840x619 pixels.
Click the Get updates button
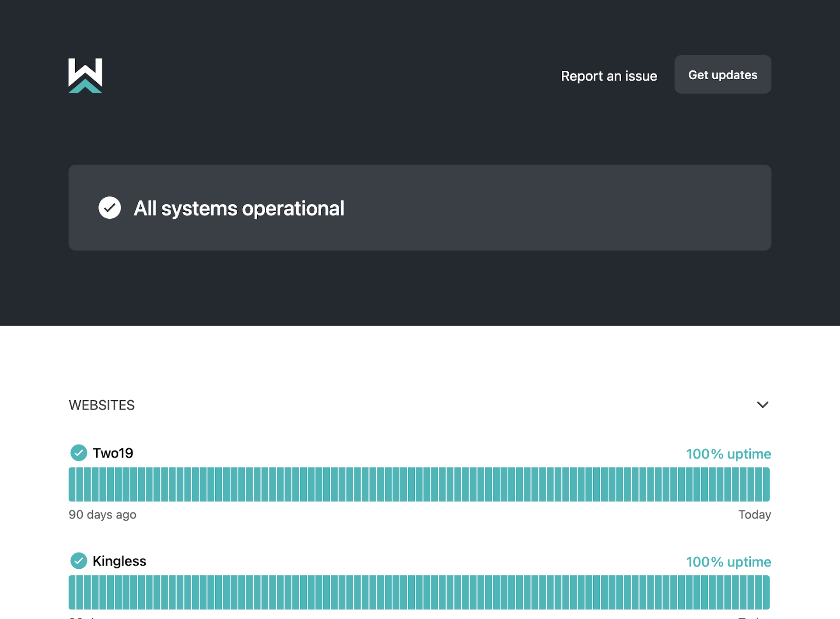tap(723, 74)
